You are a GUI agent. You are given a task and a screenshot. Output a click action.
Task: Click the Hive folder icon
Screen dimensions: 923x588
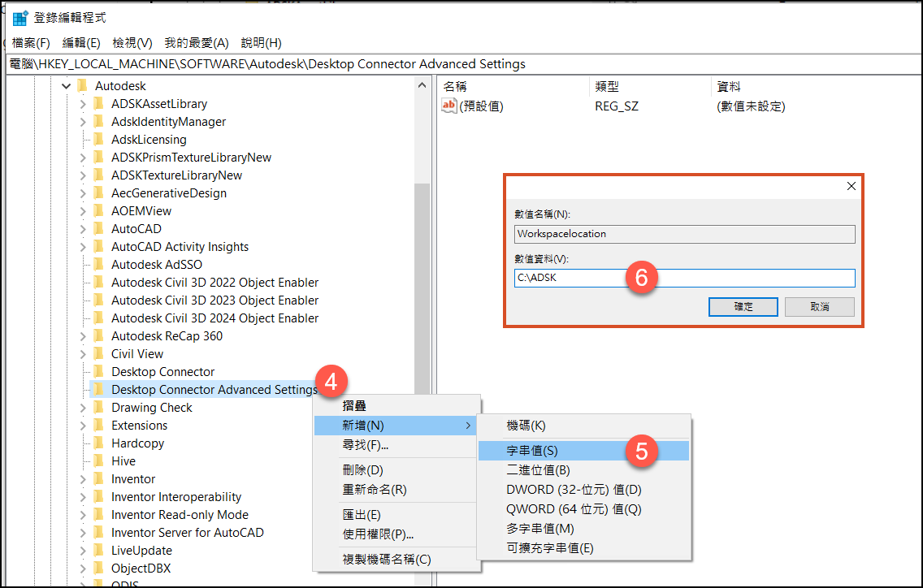98,460
